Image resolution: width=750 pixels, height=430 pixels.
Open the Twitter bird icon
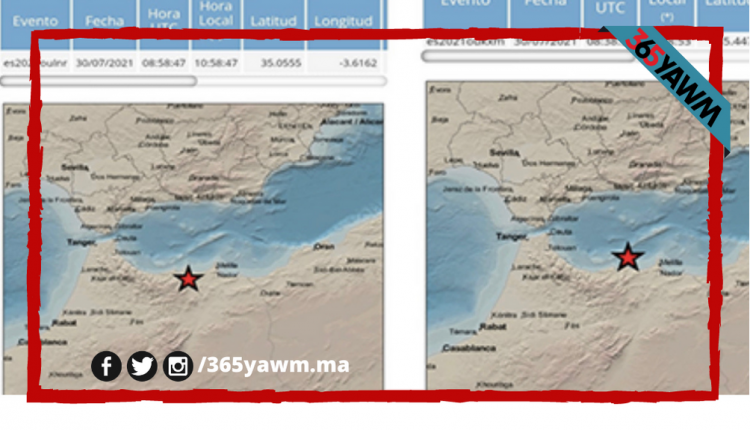click(142, 367)
